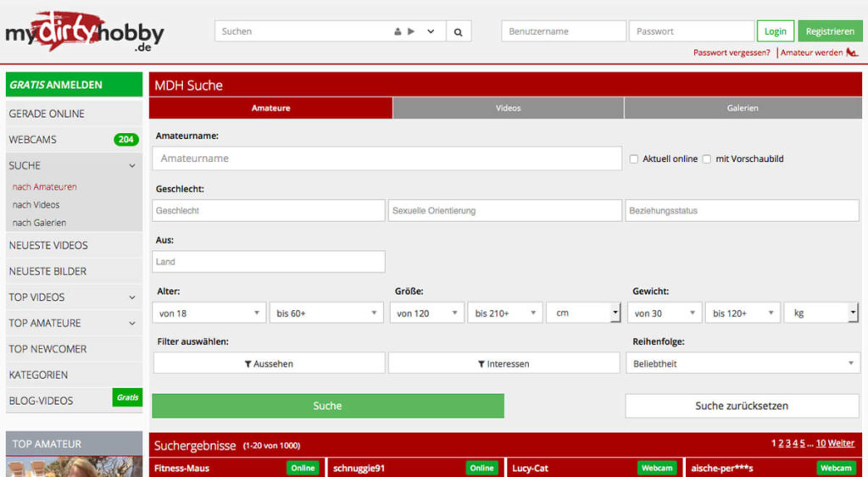Switch to the Galerien search tab
Viewport: 868px width, 477px height.
click(743, 108)
